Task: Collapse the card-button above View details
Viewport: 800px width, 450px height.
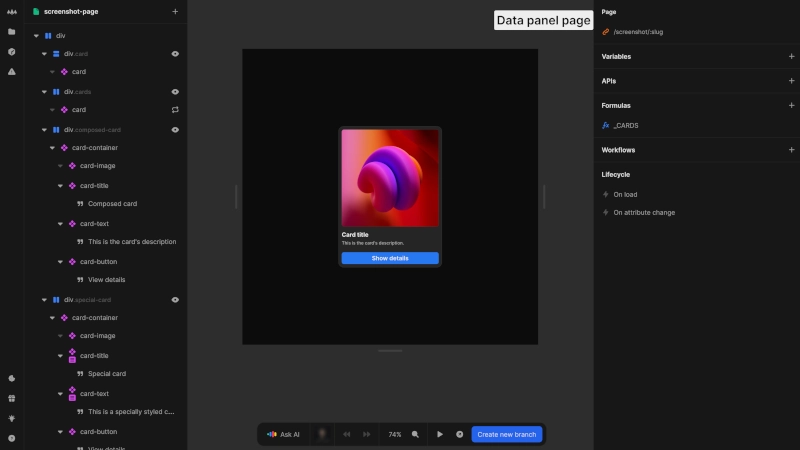Action: [60, 262]
